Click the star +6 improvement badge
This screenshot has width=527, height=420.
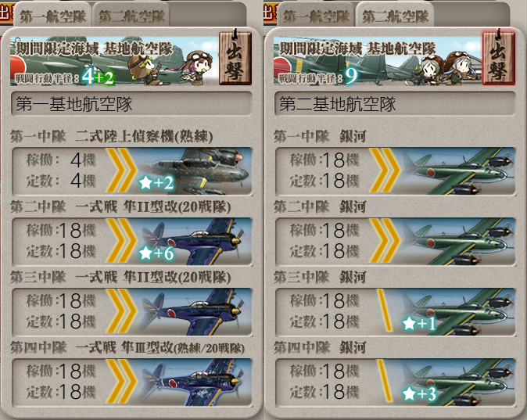pyautogui.click(x=156, y=253)
